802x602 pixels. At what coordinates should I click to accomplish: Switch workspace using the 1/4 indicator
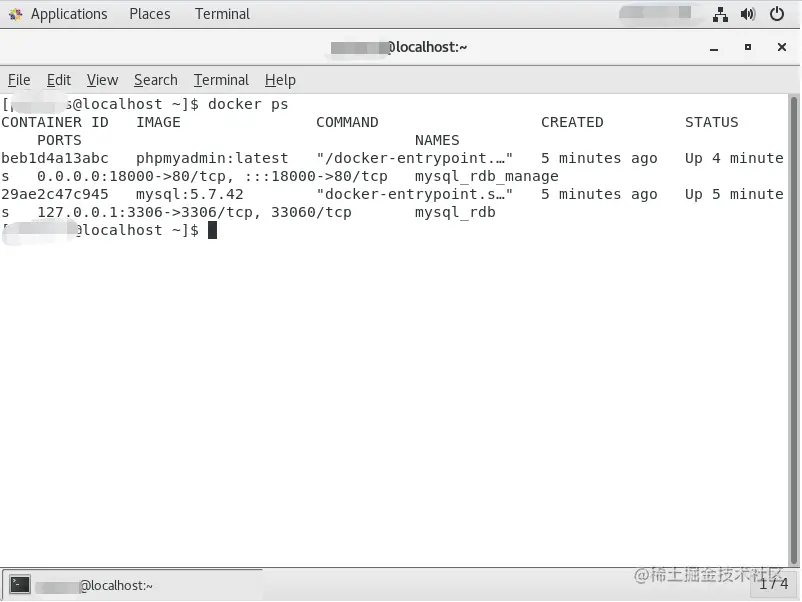(x=775, y=585)
